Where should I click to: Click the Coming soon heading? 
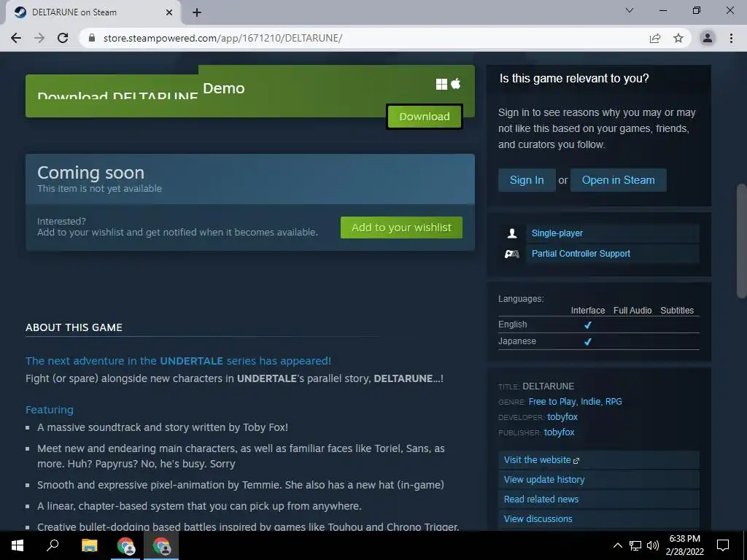[90, 173]
